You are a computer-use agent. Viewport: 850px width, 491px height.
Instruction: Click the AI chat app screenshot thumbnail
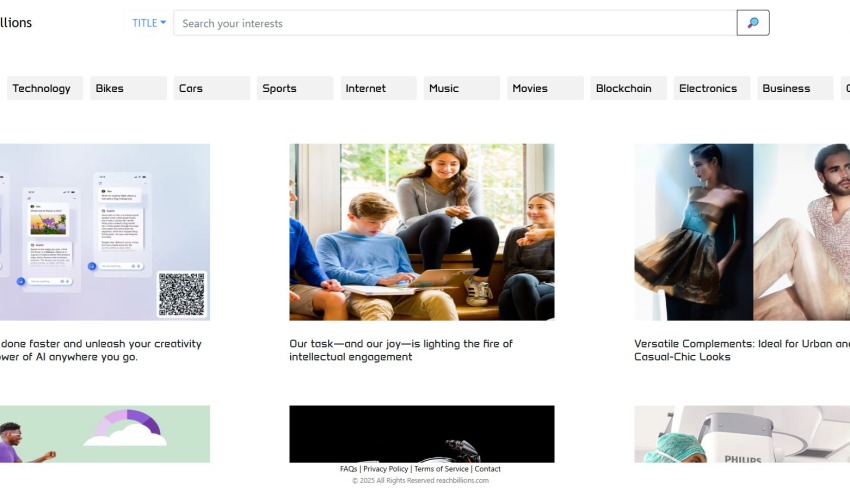104,231
